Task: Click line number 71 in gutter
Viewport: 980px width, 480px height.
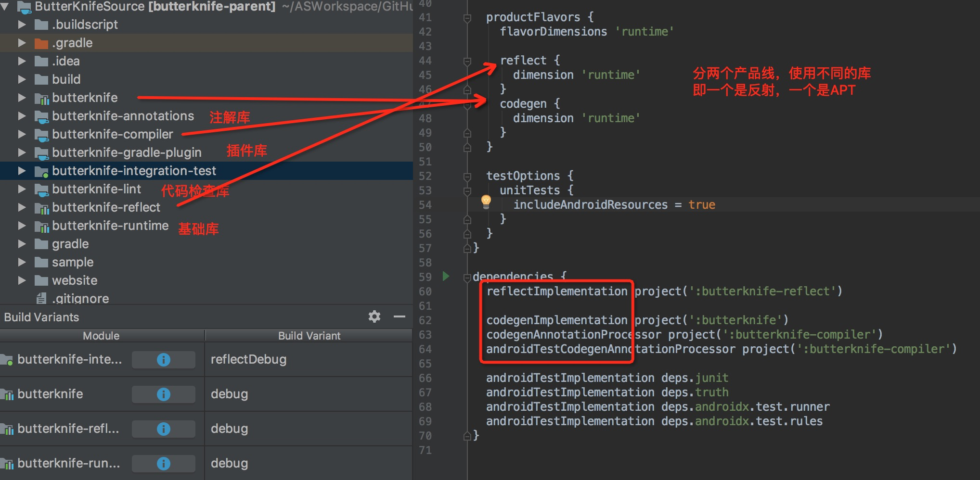Action: pyautogui.click(x=426, y=450)
